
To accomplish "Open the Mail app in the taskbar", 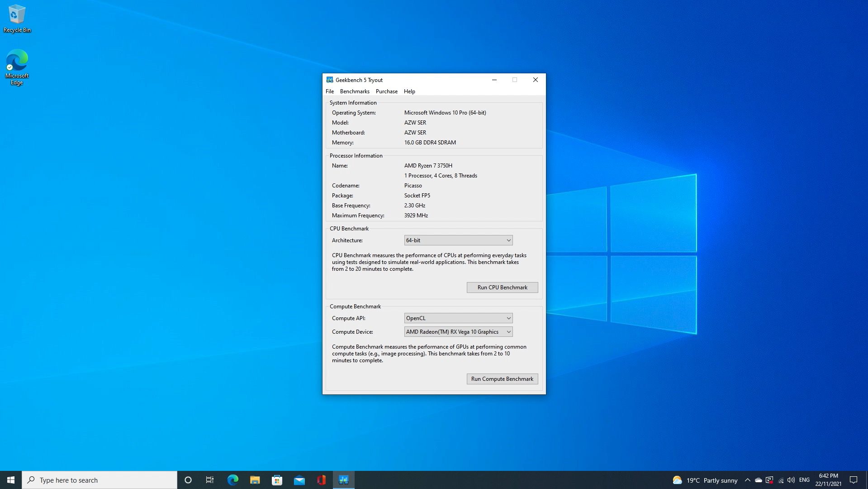I will 299,480.
